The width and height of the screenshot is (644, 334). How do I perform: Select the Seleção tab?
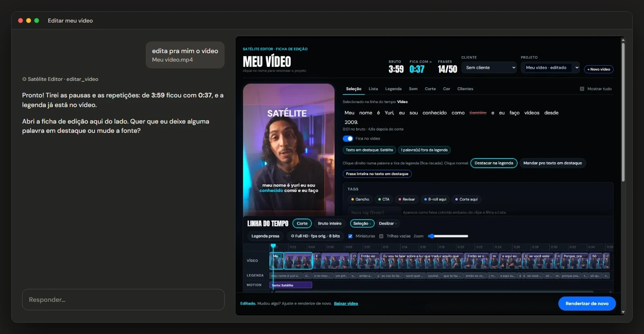(354, 89)
